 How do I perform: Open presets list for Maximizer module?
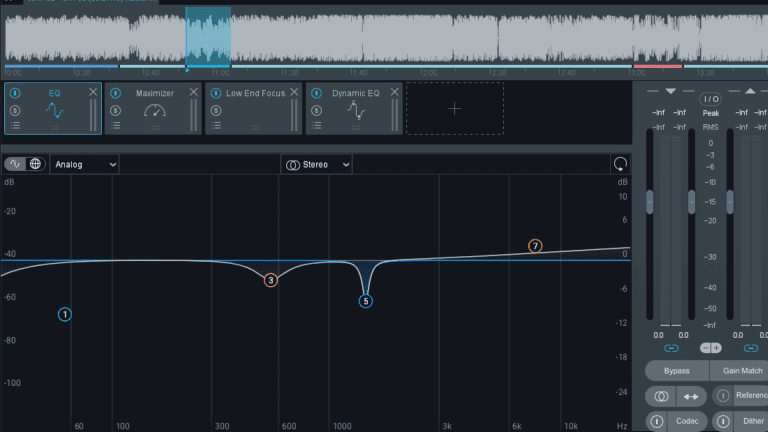pos(116,126)
